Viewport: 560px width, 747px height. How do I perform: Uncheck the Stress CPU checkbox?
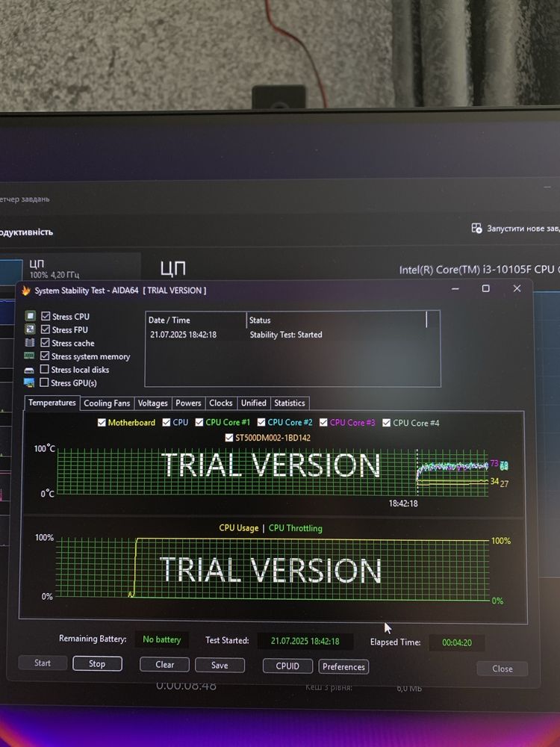tap(46, 316)
